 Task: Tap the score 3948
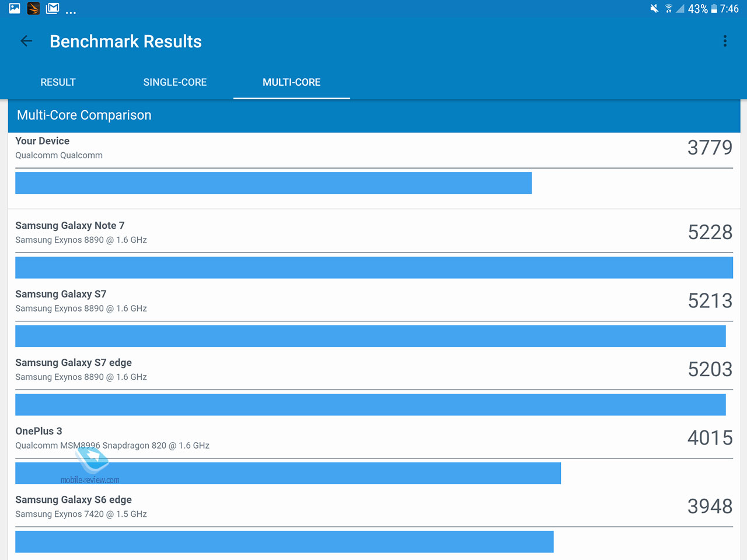(x=710, y=506)
